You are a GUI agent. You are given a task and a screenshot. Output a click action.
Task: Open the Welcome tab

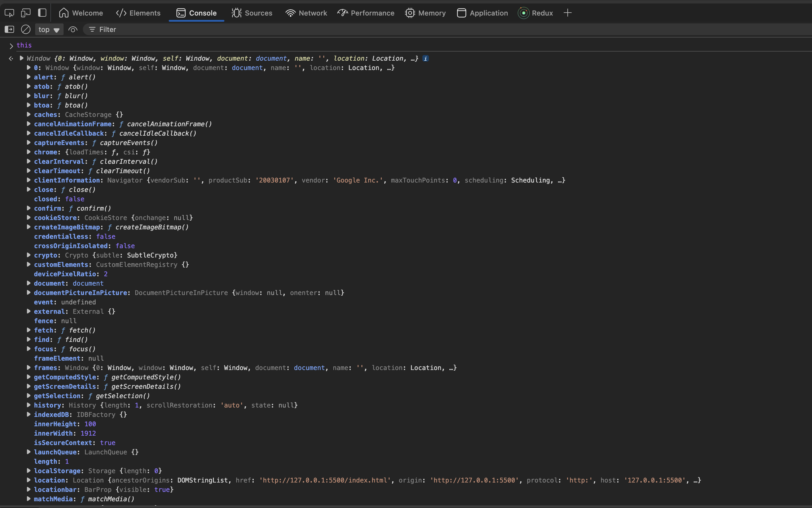pos(81,13)
